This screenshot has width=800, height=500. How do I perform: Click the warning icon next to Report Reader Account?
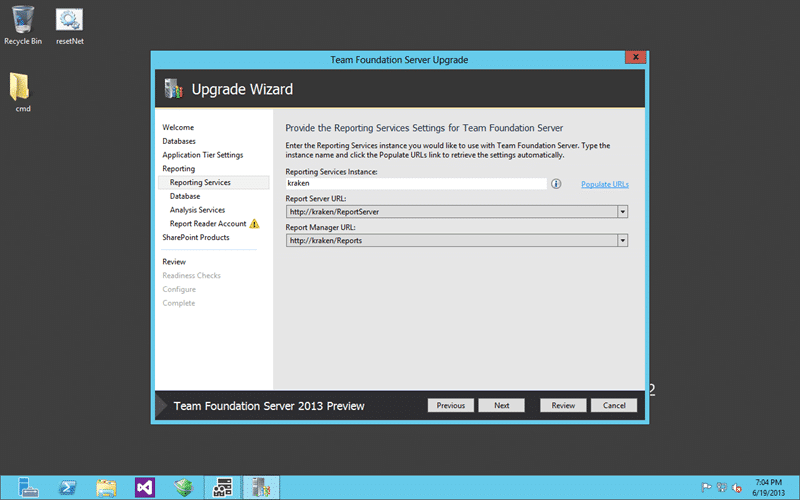(255, 223)
